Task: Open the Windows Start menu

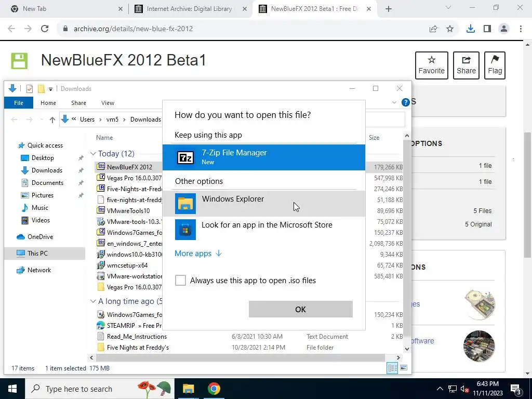Action: point(12,389)
